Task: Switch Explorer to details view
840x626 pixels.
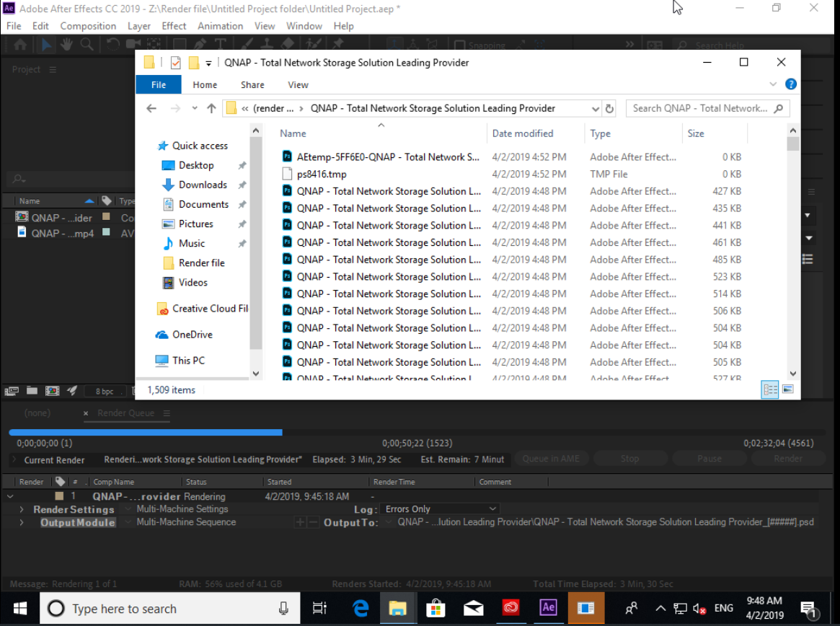Action: (x=770, y=389)
